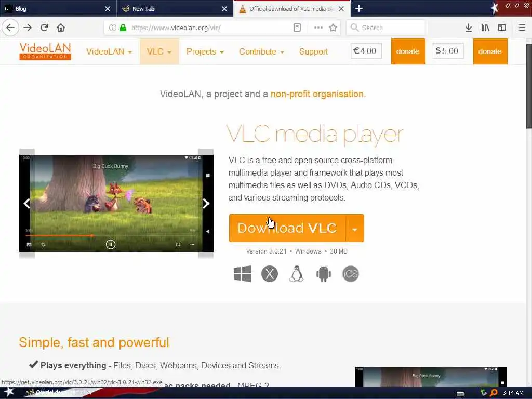Open the browser library icon
This screenshot has height=399, width=532.
pos(485,28)
